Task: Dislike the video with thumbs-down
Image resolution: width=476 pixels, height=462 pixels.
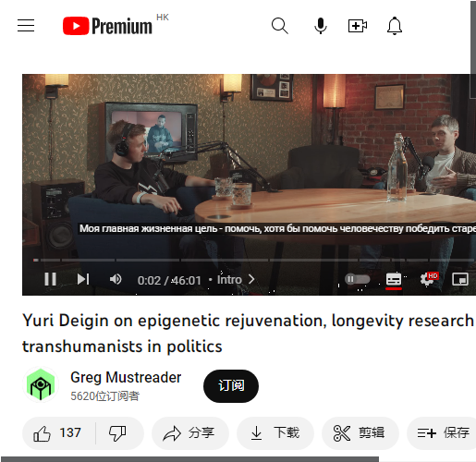Action: pyautogui.click(x=117, y=433)
